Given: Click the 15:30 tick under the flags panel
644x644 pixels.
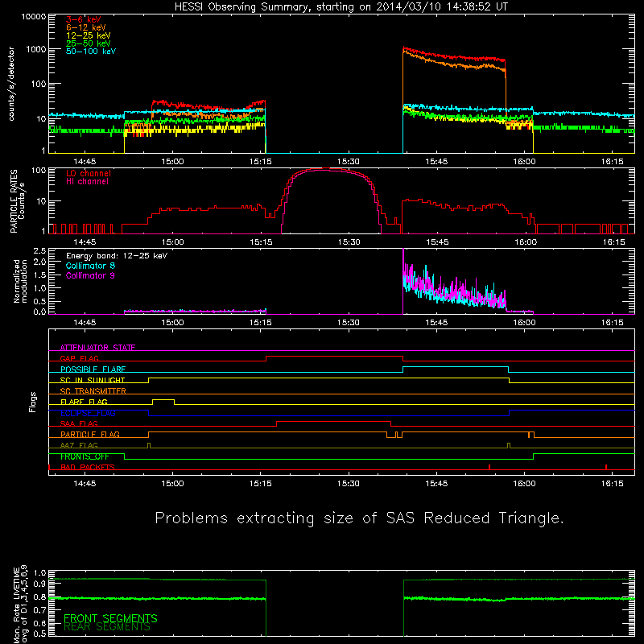Looking at the screenshot, I should [x=349, y=484].
